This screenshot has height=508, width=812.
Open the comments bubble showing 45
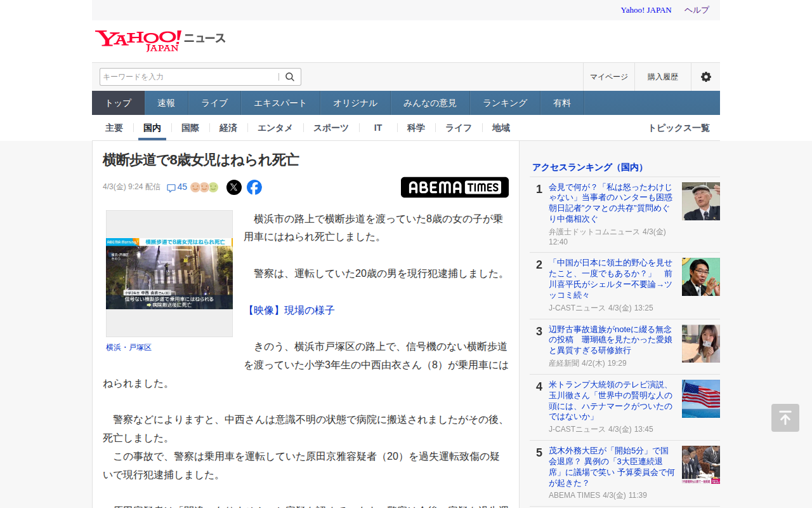(x=177, y=187)
